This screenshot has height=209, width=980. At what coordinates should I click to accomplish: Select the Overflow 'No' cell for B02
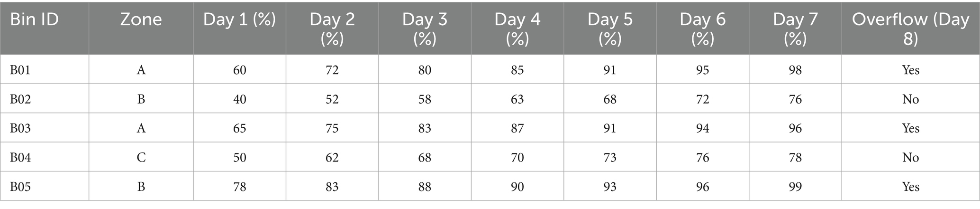click(x=910, y=99)
